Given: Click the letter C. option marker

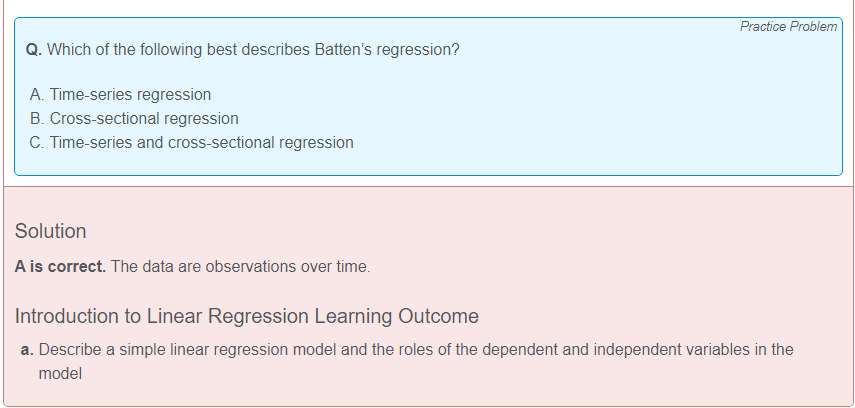Looking at the screenshot, I should tap(37, 142).
